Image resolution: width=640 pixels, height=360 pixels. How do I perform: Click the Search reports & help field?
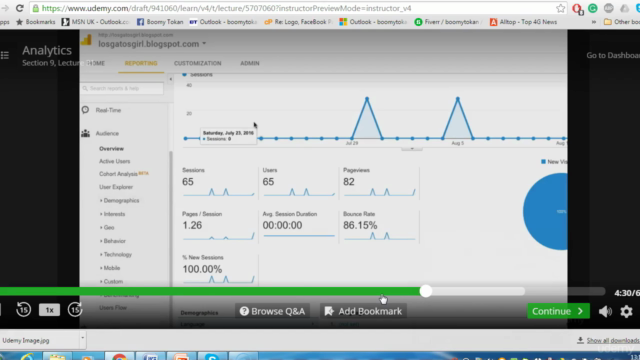pyautogui.click(x=122, y=88)
